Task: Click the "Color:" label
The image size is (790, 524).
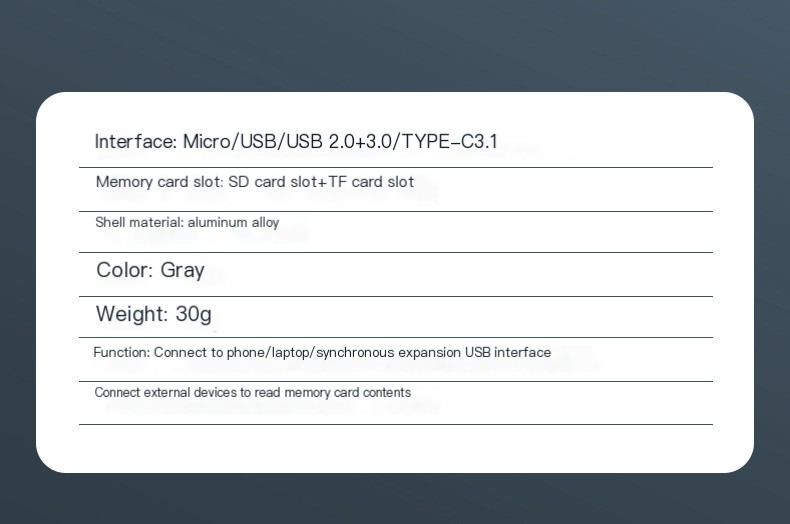Action: [x=125, y=270]
